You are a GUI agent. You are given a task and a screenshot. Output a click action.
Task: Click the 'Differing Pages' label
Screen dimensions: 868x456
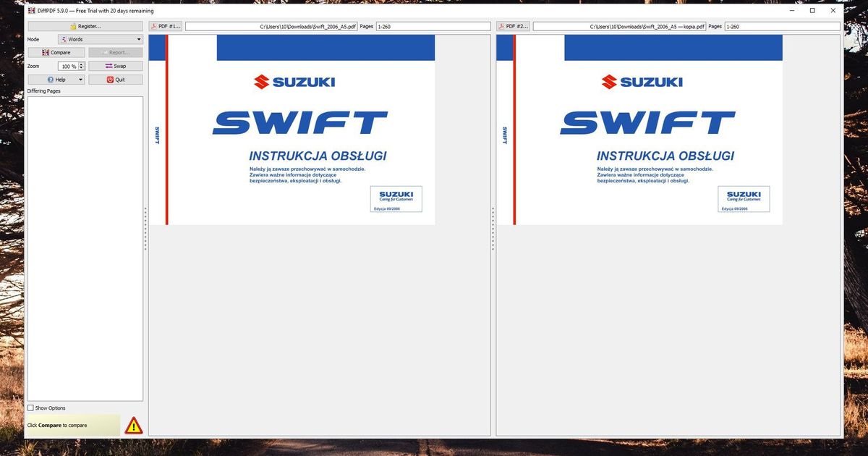point(44,91)
